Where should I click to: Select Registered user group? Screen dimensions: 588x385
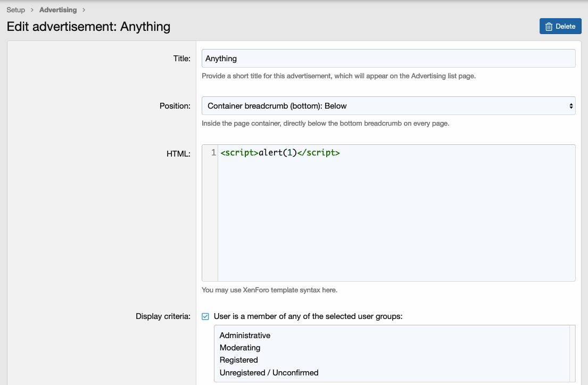click(239, 360)
